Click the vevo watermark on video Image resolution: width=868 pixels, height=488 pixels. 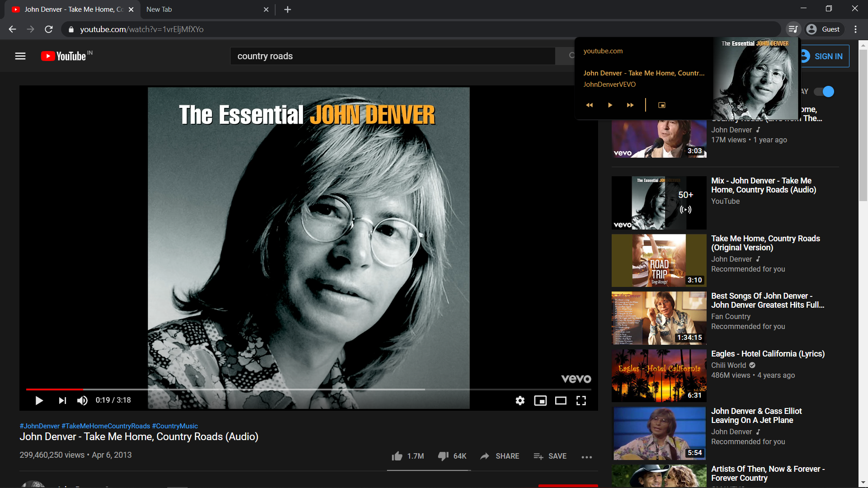click(x=576, y=379)
